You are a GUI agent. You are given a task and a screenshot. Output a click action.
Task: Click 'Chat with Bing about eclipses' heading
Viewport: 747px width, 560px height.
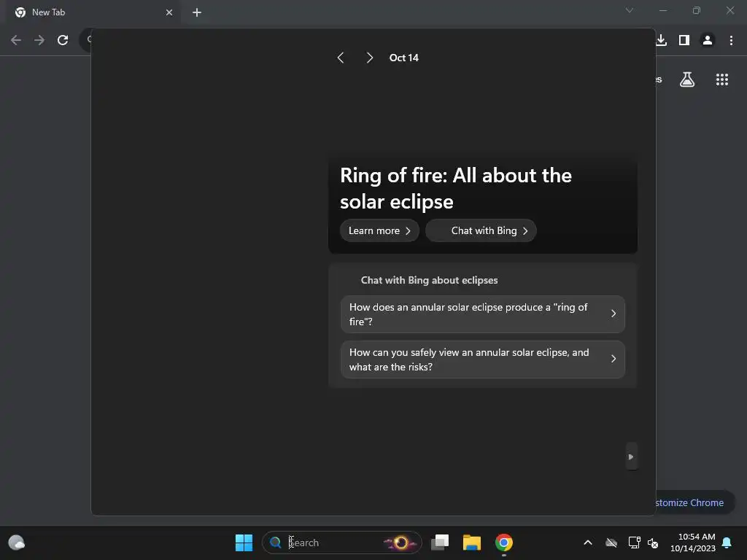click(x=429, y=280)
